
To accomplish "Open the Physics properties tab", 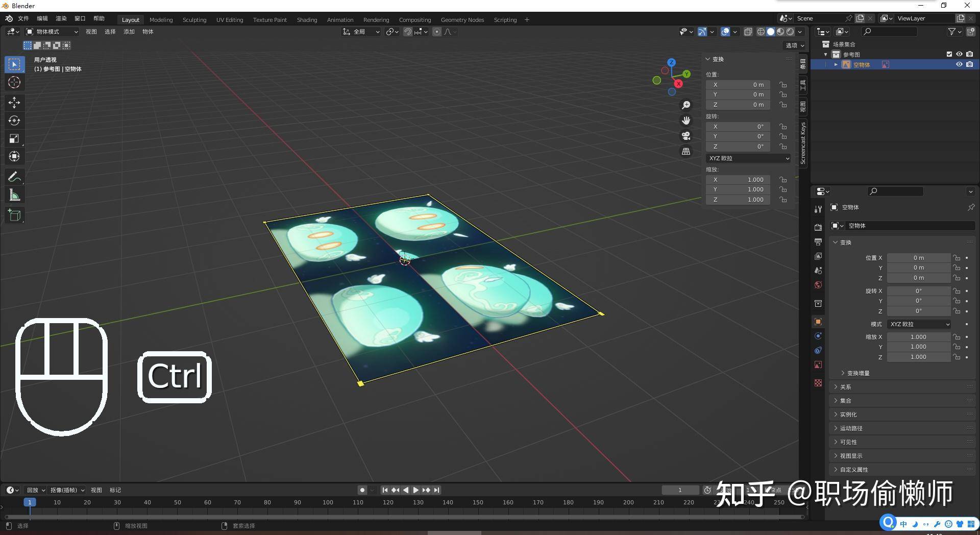I will pyautogui.click(x=818, y=336).
